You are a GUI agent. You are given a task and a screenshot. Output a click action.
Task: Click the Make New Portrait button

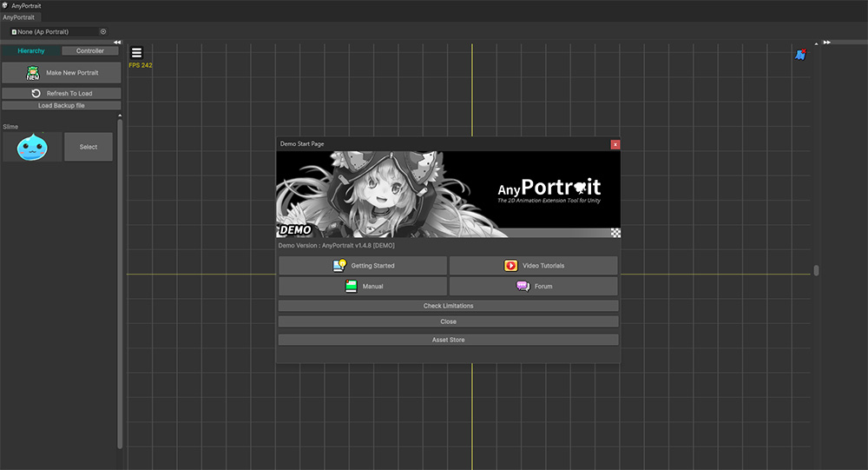coord(62,73)
